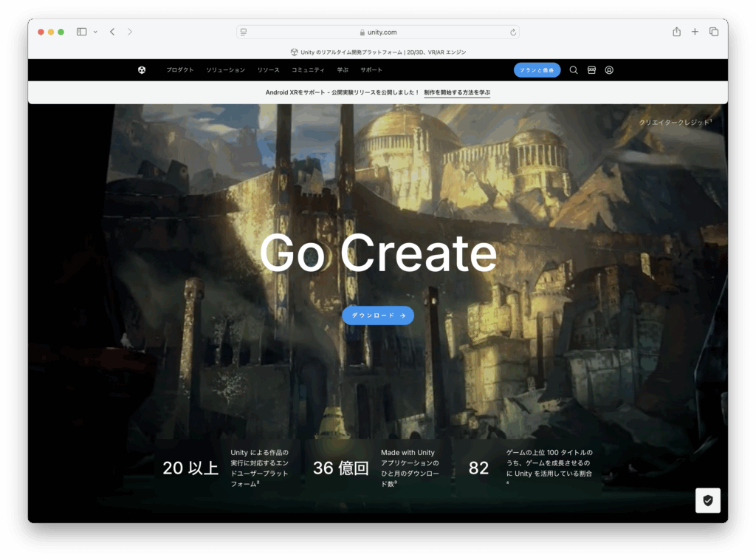756x560 pixels.
Task: Reload the page with refresh icon
Action: (x=513, y=33)
